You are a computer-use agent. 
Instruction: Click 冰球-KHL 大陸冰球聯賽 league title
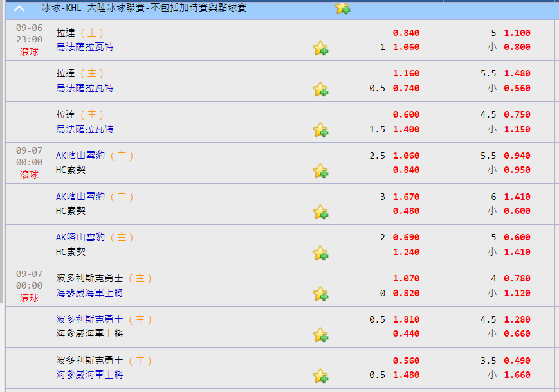tap(143, 8)
